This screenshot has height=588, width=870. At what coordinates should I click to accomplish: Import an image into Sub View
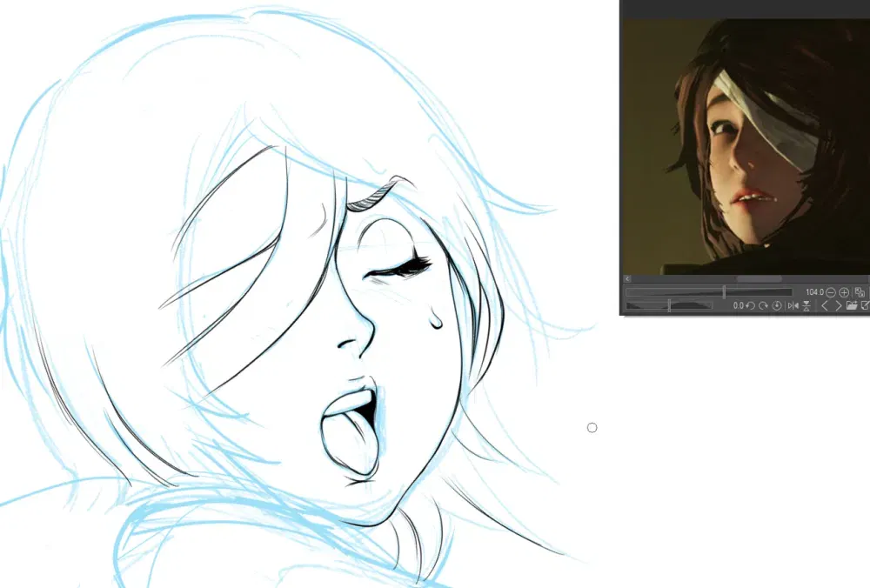click(852, 305)
